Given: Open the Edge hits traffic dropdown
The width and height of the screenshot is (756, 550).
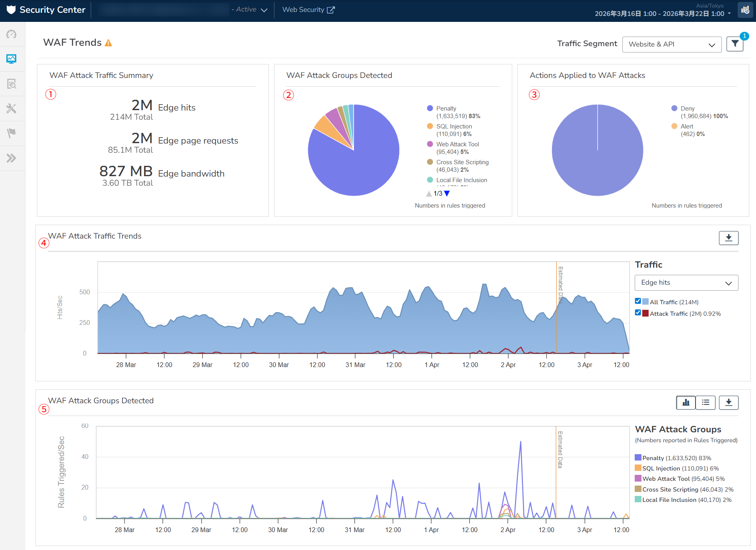Looking at the screenshot, I should (x=686, y=283).
